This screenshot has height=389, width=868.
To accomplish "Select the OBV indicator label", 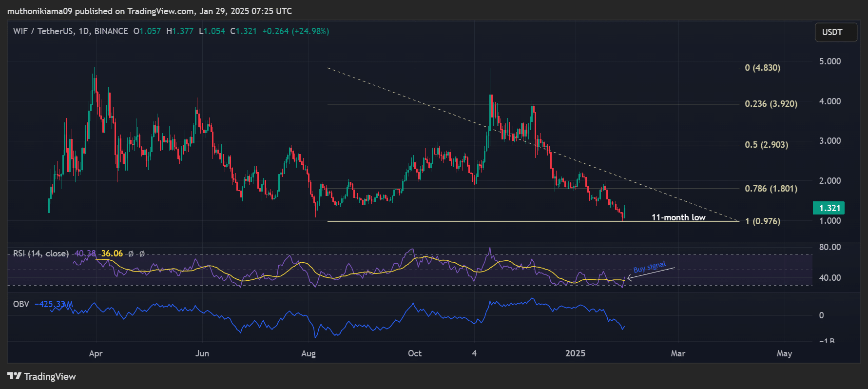I will [x=21, y=304].
